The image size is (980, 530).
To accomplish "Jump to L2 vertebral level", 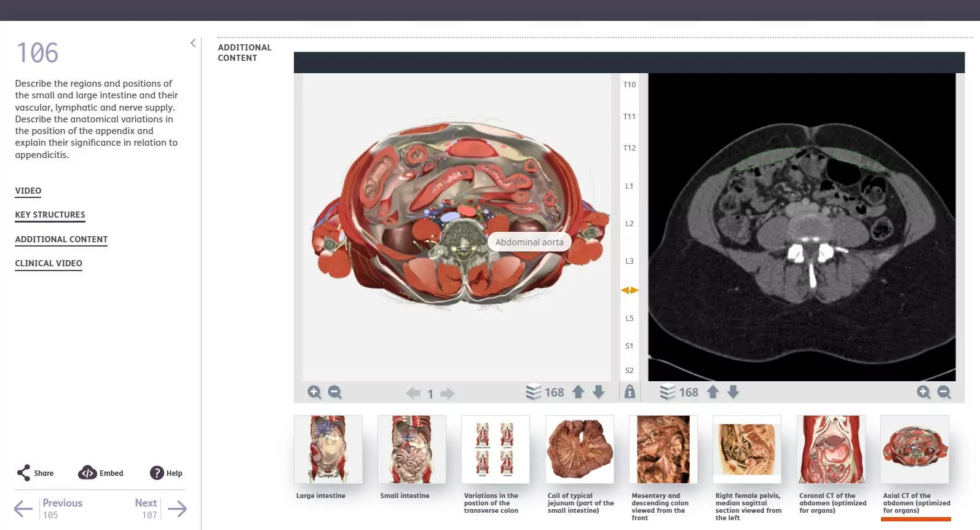I will pos(630,223).
